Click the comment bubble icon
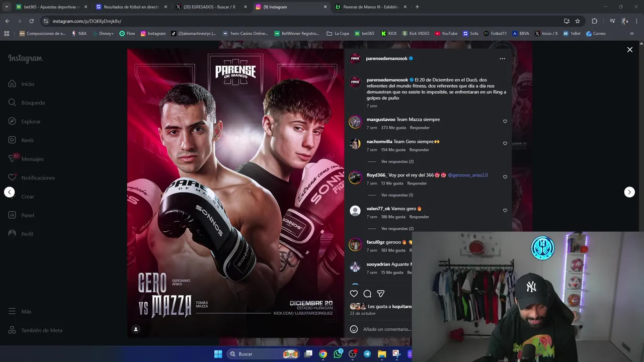 pyautogui.click(x=367, y=294)
